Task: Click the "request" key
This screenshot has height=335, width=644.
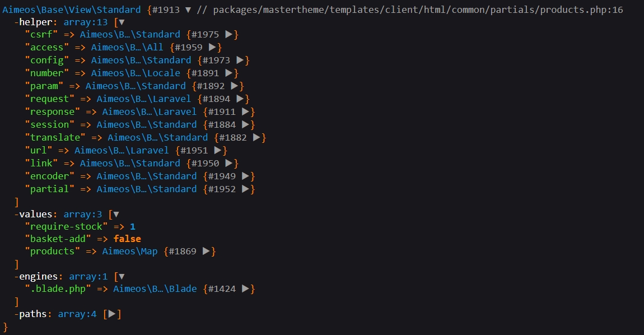Action: click(x=50, y=99)
